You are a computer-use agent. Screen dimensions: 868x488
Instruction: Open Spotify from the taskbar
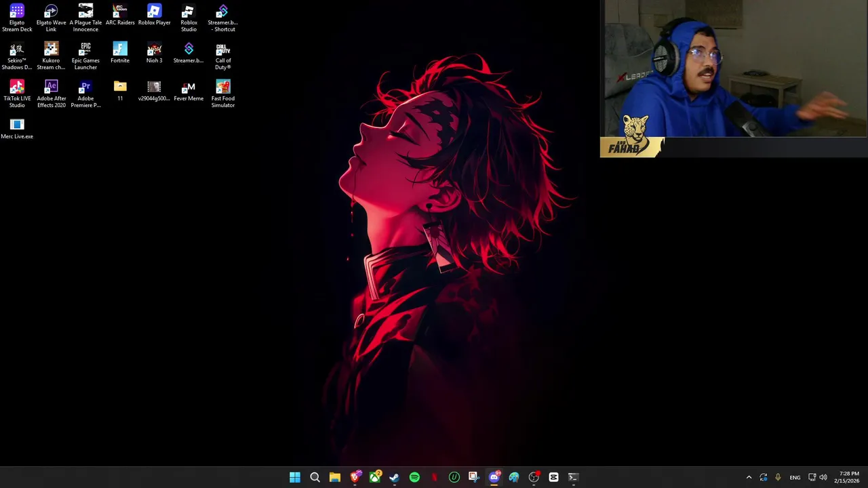(x=414, y=477)
